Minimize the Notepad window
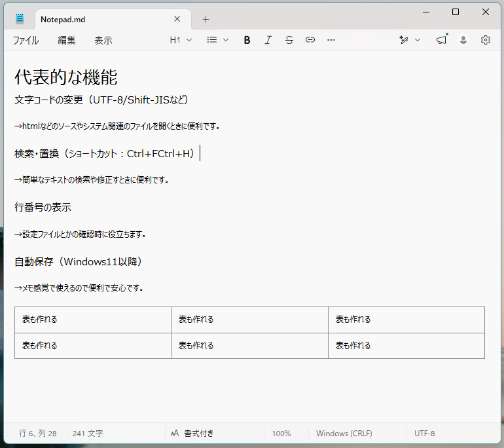This screenshot has width=504, height=448. pos(426,12)
